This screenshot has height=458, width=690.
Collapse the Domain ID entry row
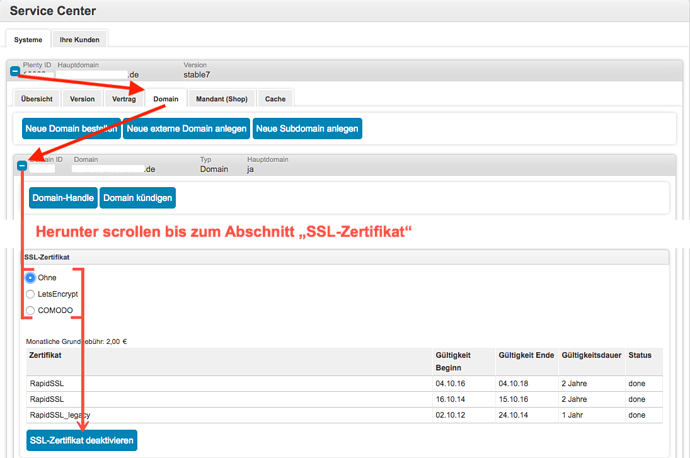[x=22, y=166]
